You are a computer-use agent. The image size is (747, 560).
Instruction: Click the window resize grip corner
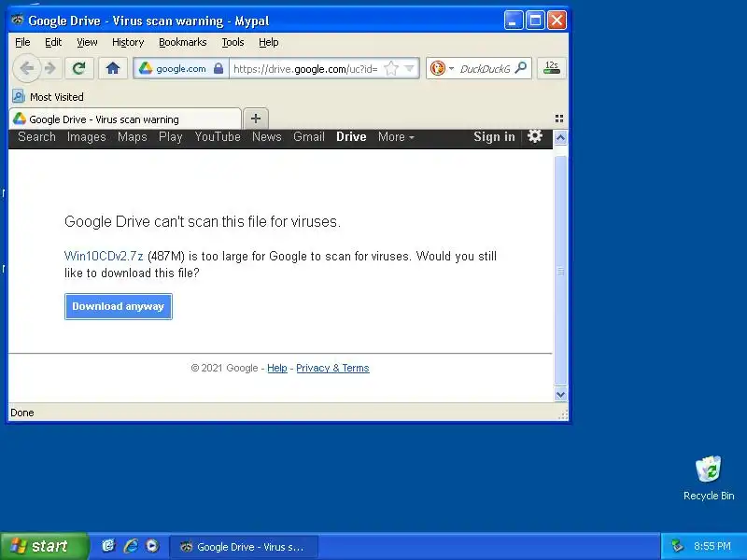pyautogui.click(x=563, y=414)
